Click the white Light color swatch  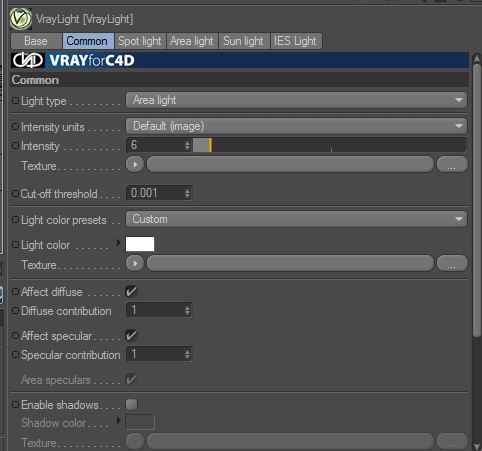[140, 244]
